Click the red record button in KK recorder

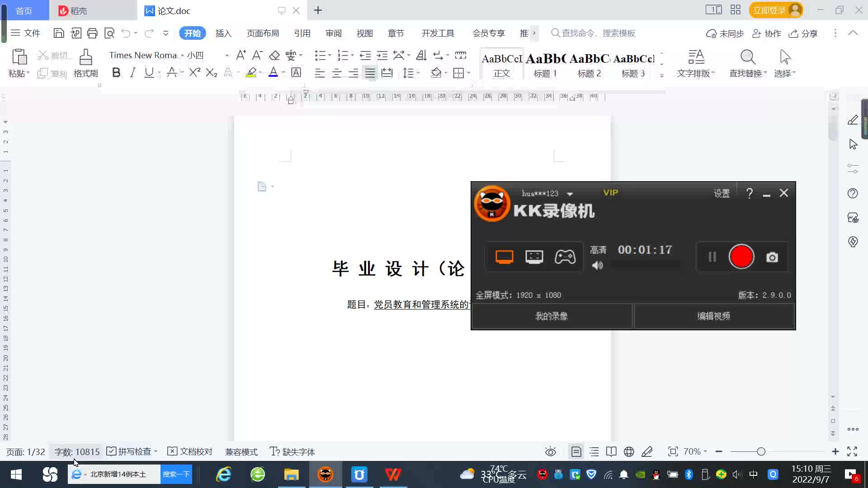tap(741, 257)
